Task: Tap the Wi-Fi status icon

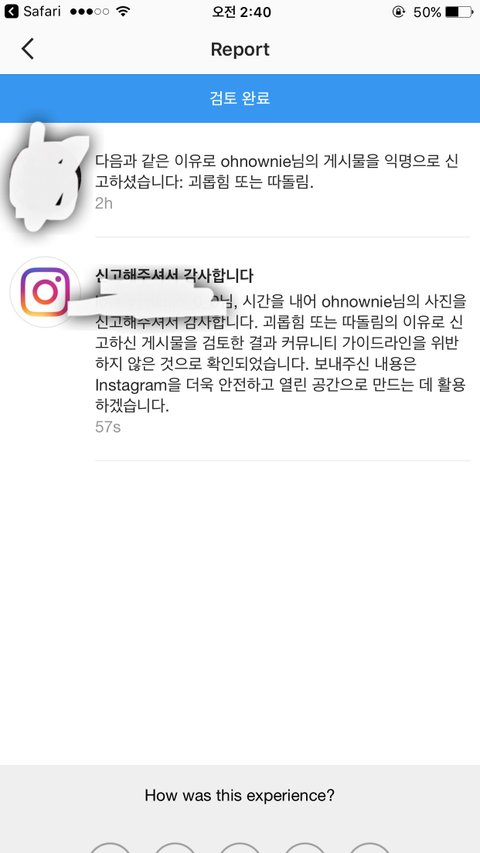Action: (123, 11)
